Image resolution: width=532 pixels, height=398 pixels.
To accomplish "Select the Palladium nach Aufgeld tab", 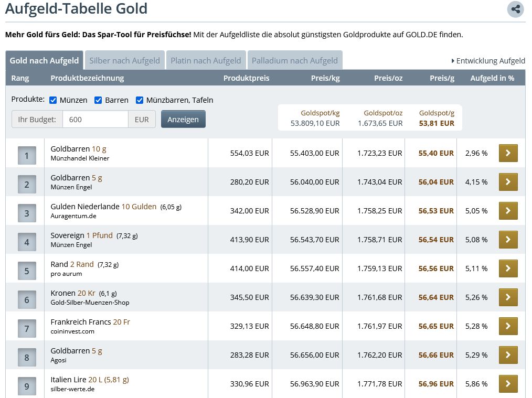I will pos(294,60).
